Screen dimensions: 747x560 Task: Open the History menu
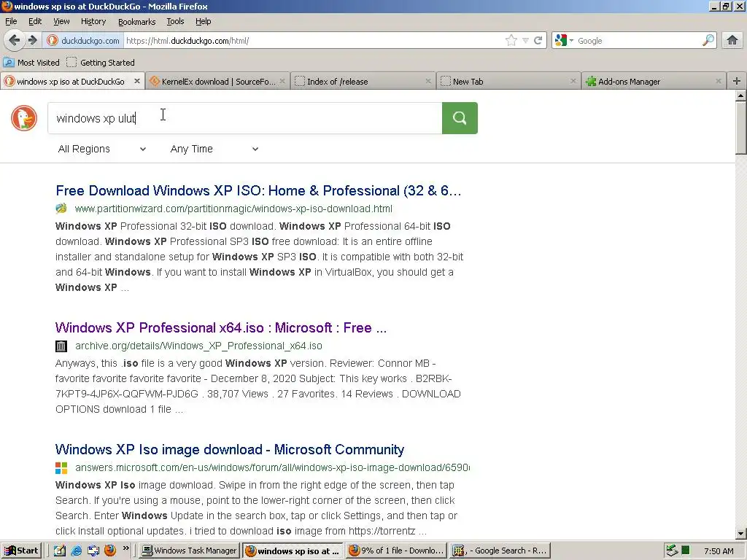pyautogui.click(x=93, y=21)
